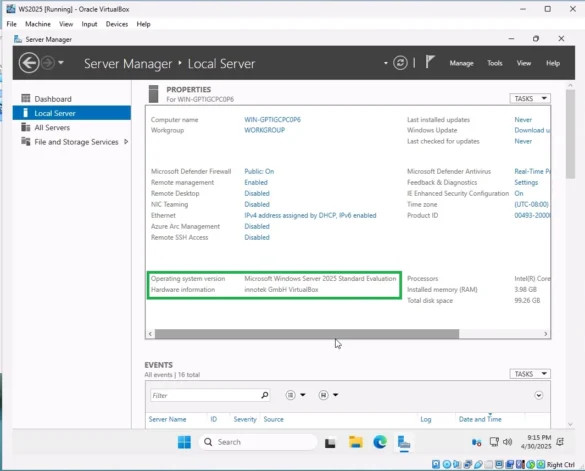
Task: Sort events by Server Name column
Action: 167,419
